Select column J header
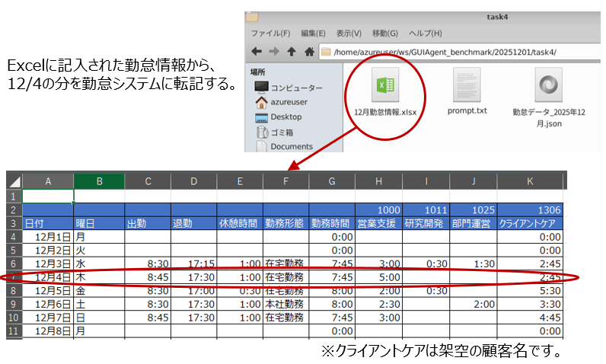This screenshot has width=606, height=364. (474, 181)
